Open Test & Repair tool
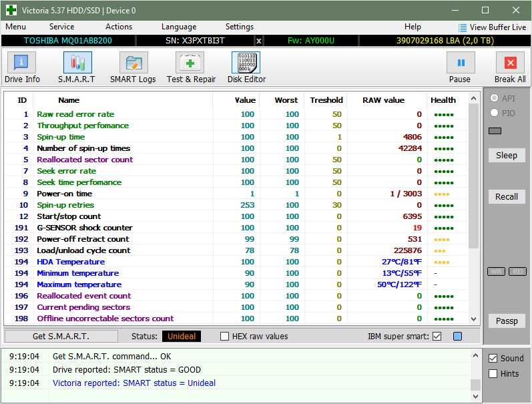 [190, 63]
